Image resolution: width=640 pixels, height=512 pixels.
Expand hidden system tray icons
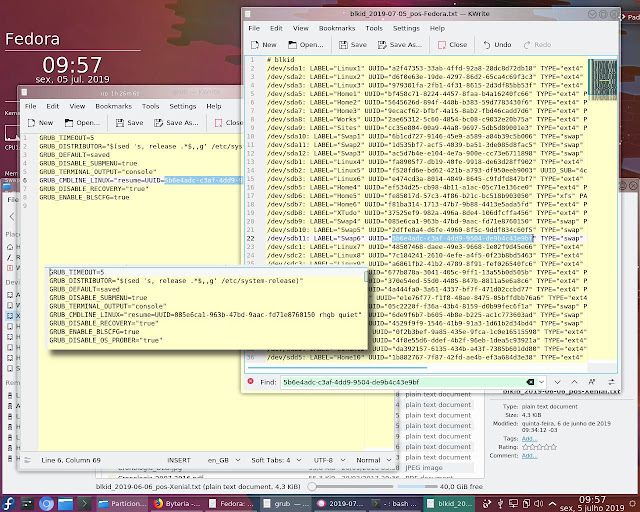click(x=552, y=503)
